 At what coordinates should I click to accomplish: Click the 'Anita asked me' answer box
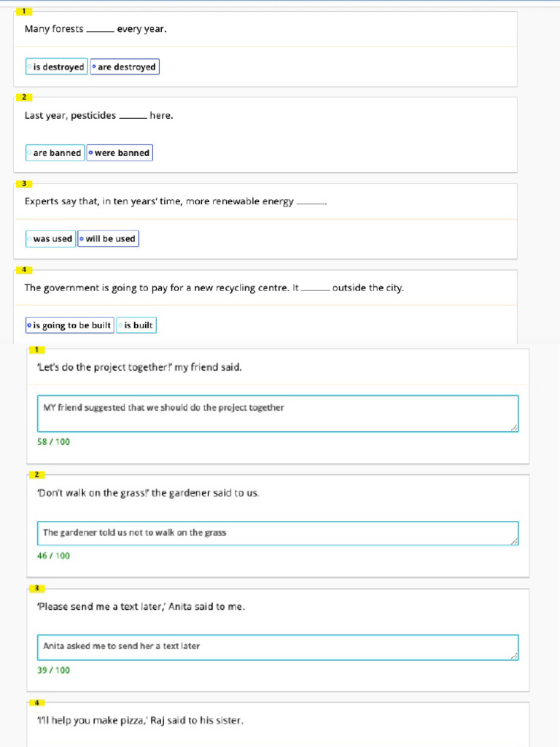(x=277, y=647)
